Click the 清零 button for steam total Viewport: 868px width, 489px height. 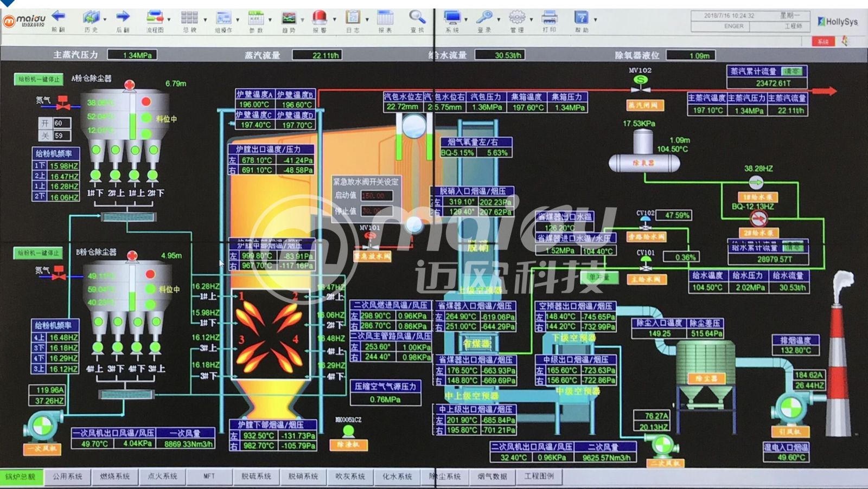[x=792, y=72]
